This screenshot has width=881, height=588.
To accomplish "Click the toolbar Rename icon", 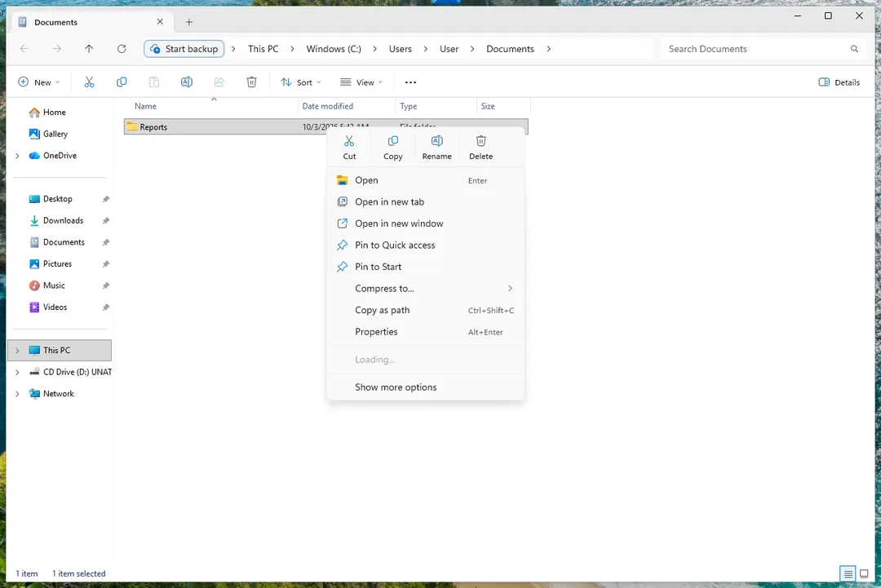I will point(187,82).
